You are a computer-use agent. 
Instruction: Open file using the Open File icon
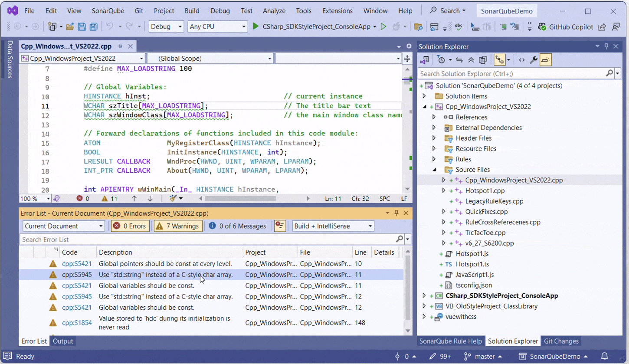[70, 27]
